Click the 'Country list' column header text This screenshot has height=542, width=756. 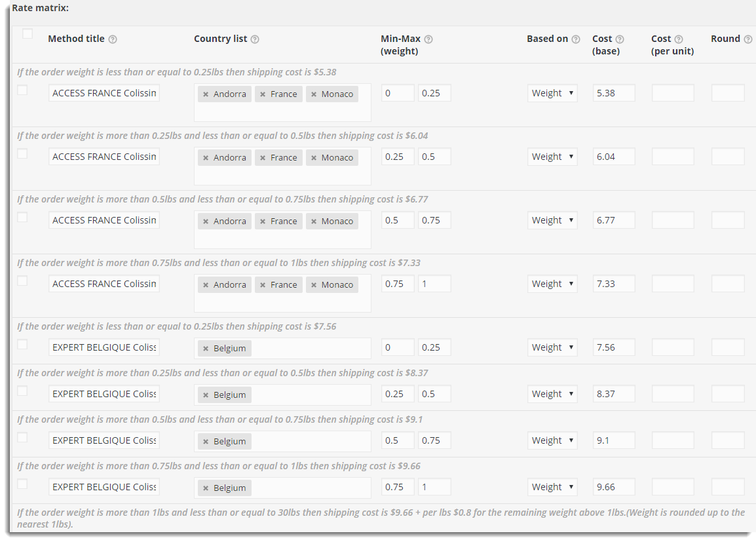tap(220, 39)
